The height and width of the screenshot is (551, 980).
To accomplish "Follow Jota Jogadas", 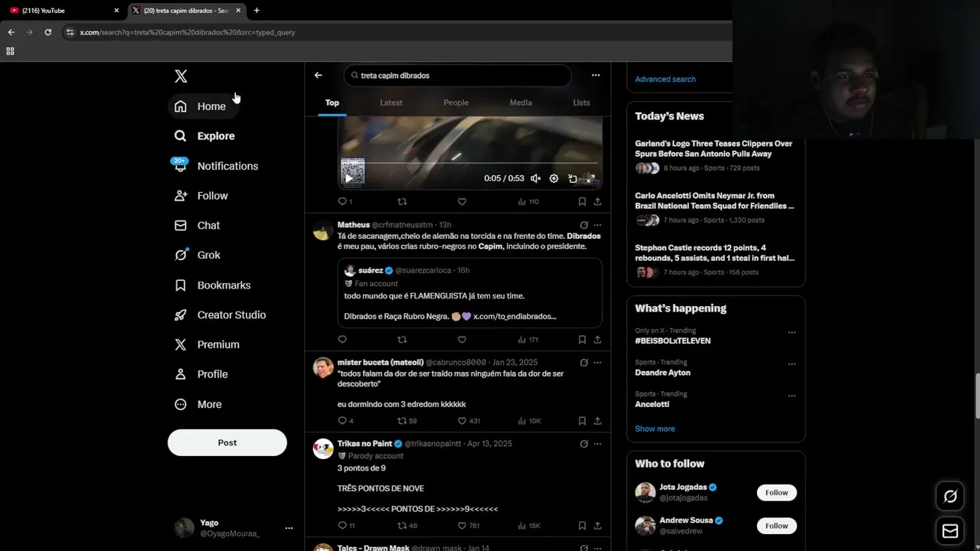I will (776, 493).
